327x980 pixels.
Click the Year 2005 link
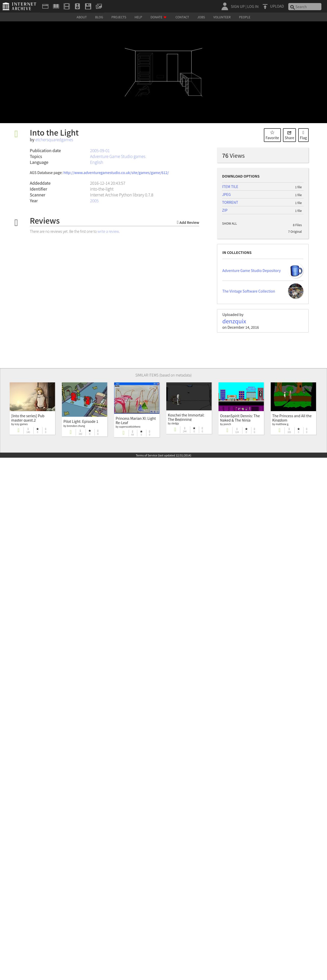pos(94,201)
